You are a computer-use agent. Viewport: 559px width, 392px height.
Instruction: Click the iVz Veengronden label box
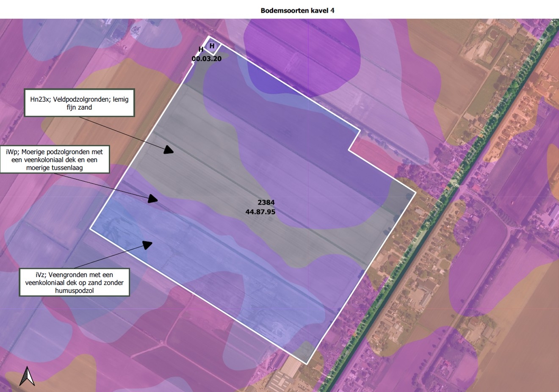tap(74, 282)
